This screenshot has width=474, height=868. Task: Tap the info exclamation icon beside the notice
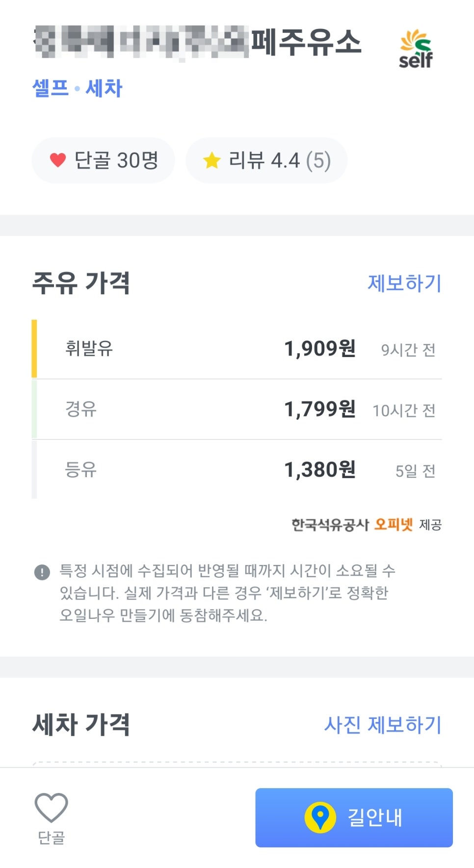coord(42,572)
